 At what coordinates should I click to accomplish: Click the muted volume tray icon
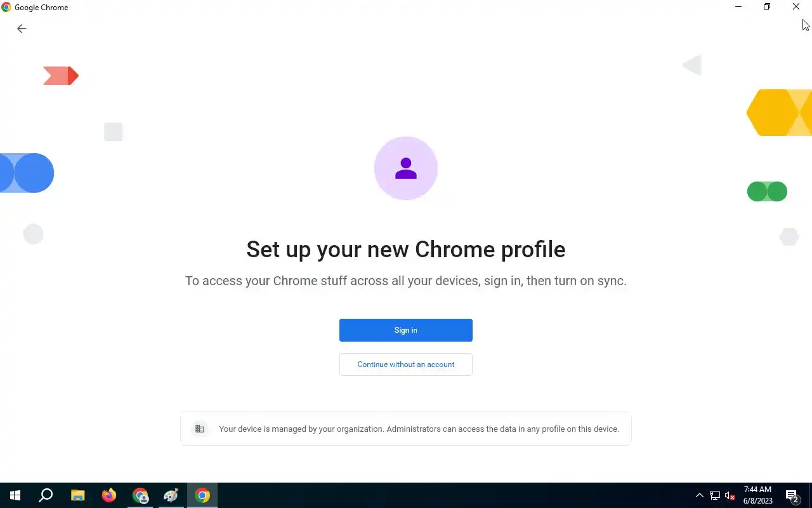pos(730,495)
